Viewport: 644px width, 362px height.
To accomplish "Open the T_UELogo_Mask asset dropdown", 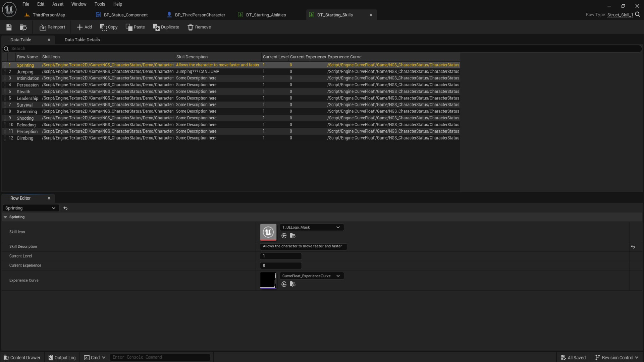I will click(338, 227).
